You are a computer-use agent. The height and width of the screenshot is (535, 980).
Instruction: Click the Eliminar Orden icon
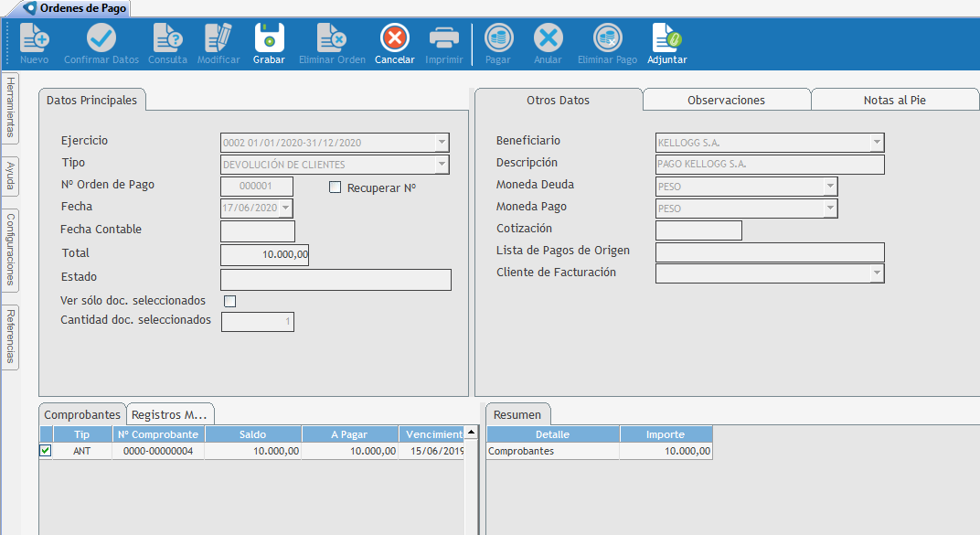pos(332,38)
